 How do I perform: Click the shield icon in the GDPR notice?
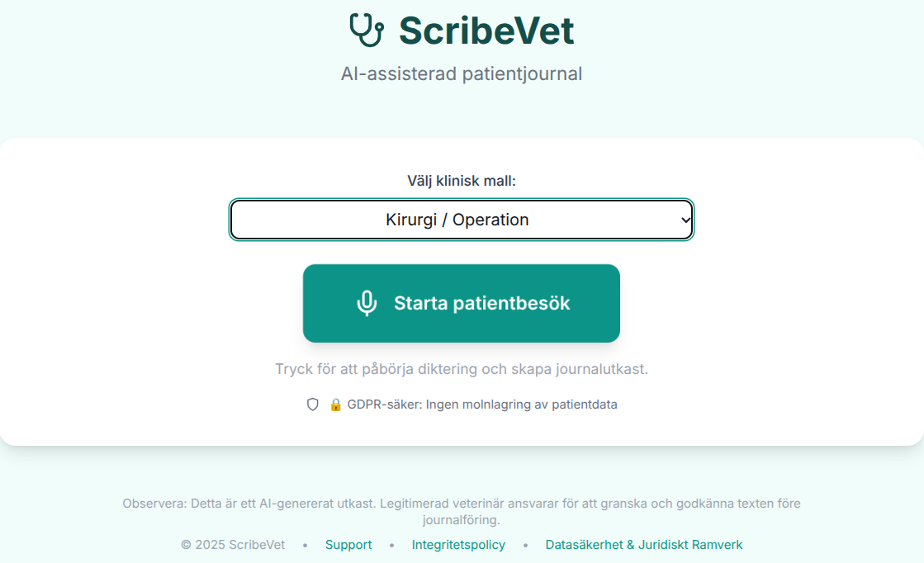point(313,405)
